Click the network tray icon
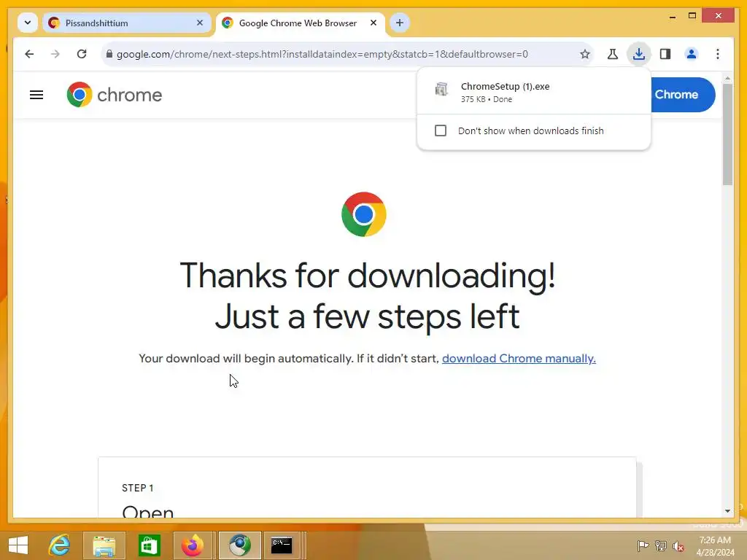 pyautogui.click(x=661, y=545)
